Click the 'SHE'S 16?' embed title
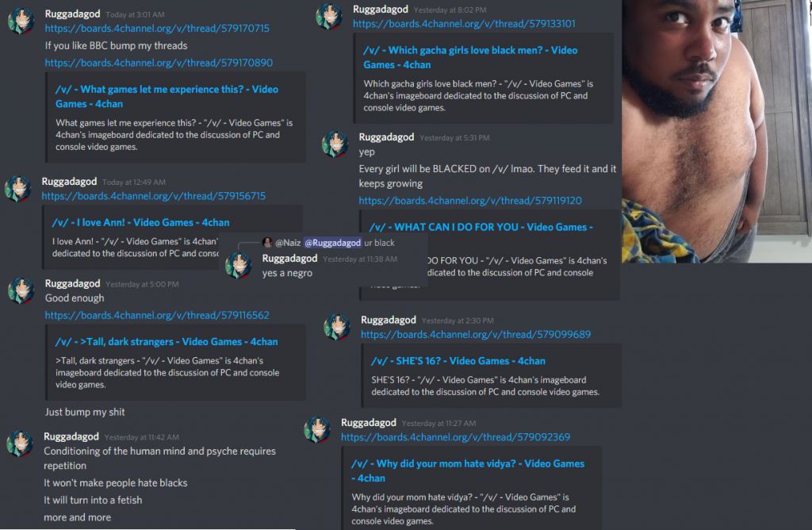 point(458,360)
